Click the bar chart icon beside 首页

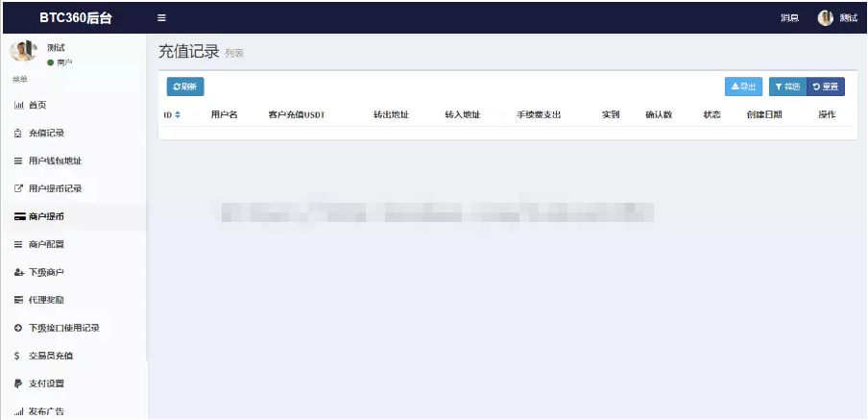click(18, 106)
